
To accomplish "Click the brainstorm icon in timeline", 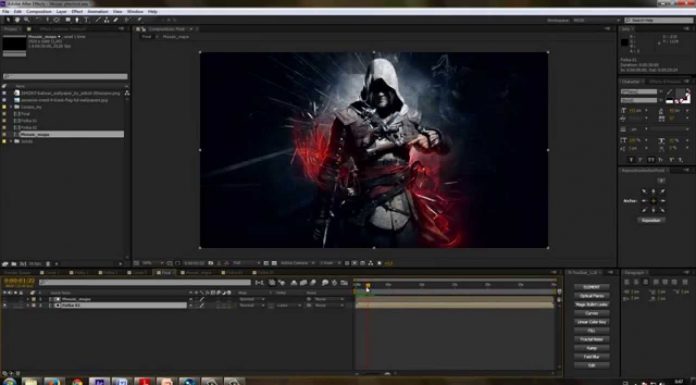I will coord(325,283).
